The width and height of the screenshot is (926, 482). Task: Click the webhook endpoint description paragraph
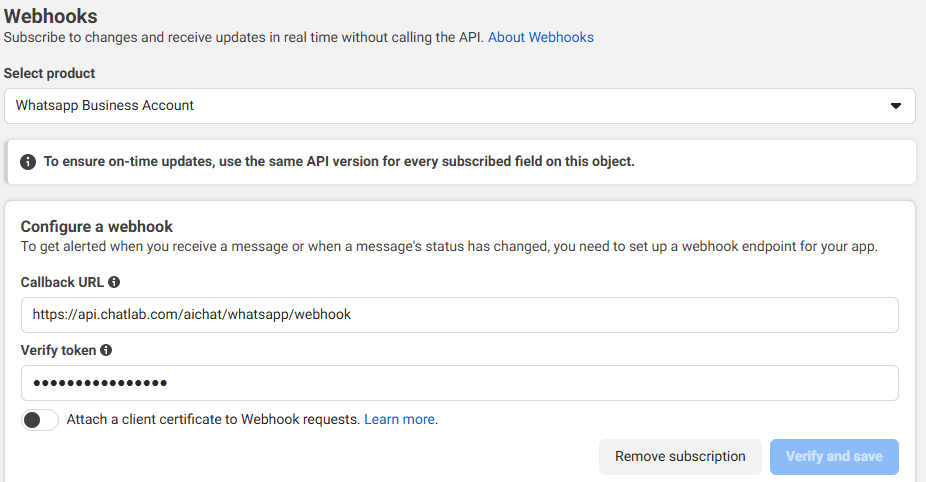(449, 246)
